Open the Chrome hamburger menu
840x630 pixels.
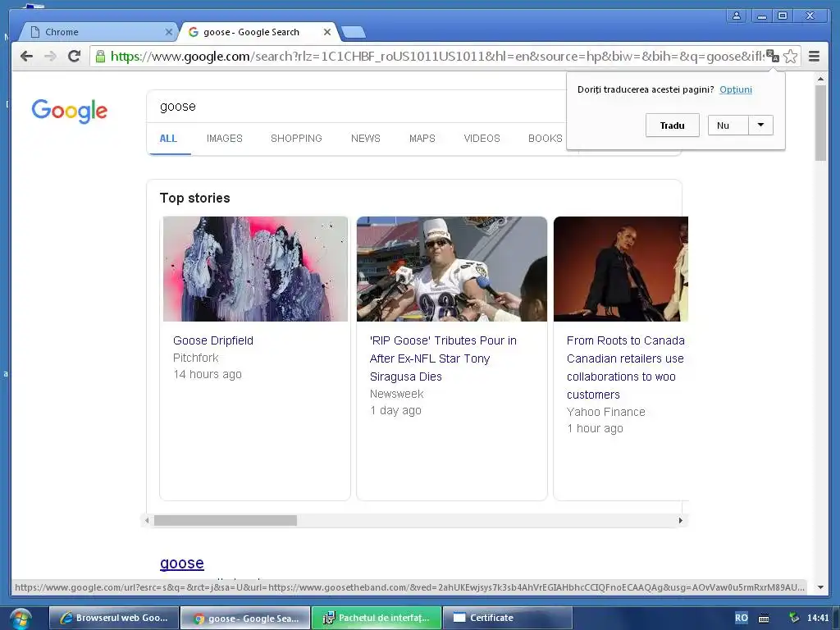tap(814, 57)
